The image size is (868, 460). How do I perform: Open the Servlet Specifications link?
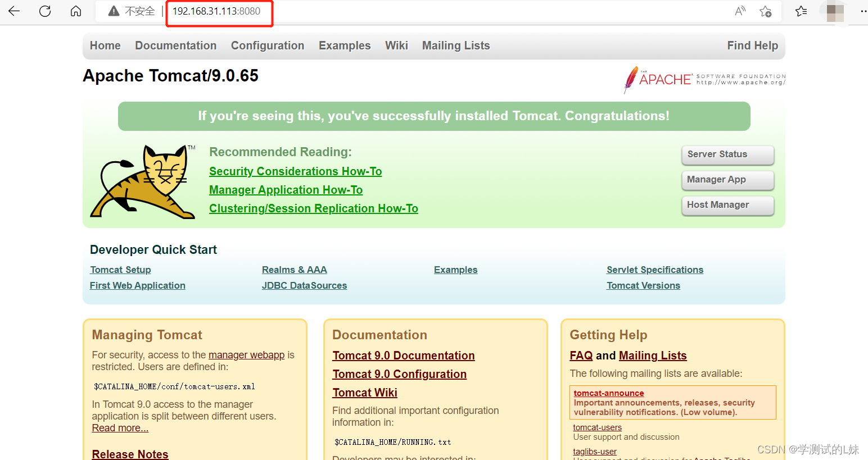pyautogui.click(x=655, y=270)
